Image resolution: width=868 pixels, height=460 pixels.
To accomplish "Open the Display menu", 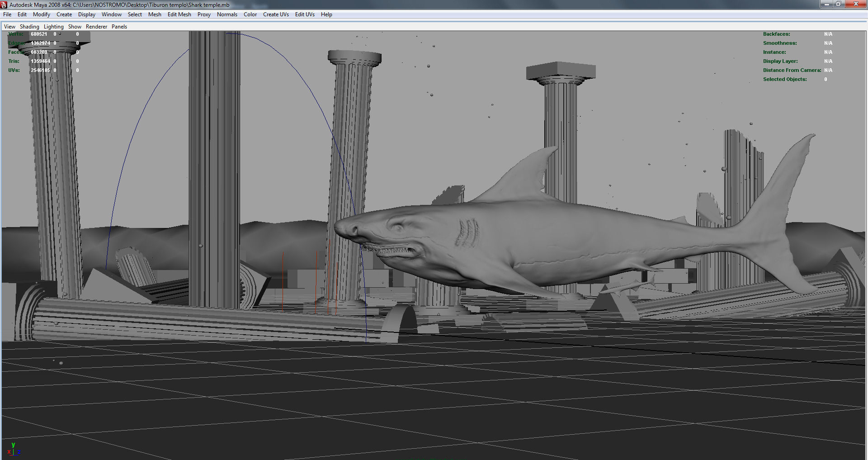I will pyautogui.click(x=87, y=14).
